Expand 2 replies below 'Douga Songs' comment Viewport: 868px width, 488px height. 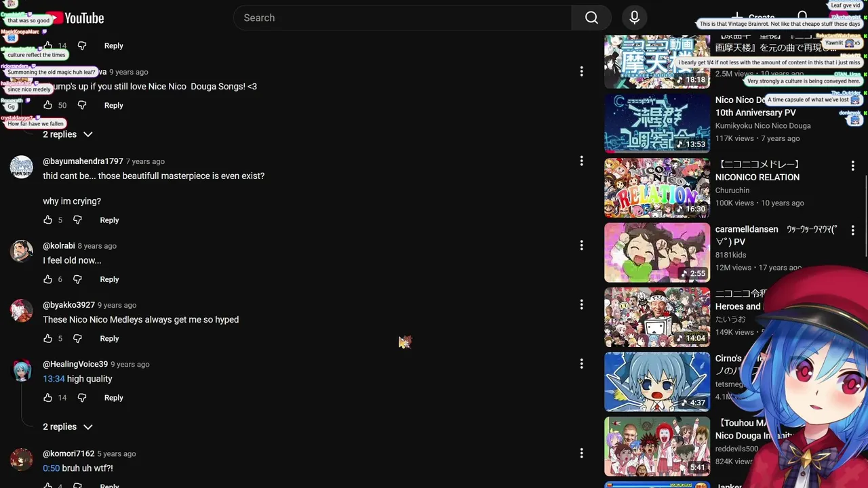tap(68, 134)
